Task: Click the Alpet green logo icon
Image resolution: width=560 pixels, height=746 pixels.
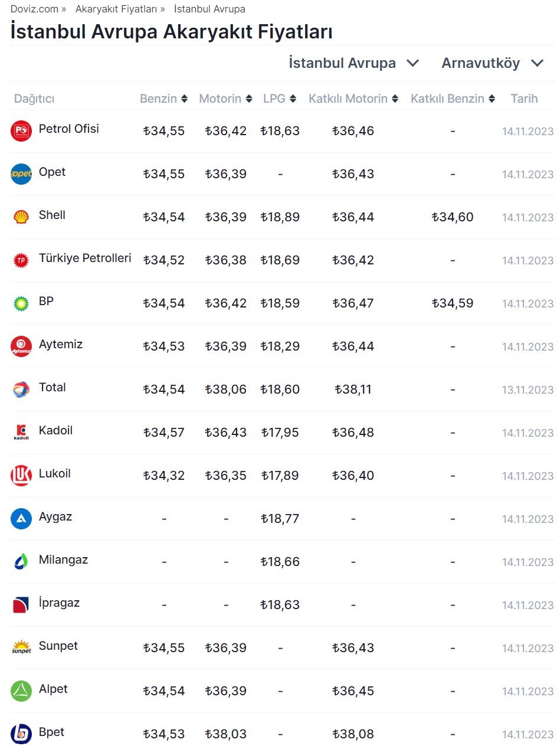Action: pyautogui.click(x=21, y=691)
